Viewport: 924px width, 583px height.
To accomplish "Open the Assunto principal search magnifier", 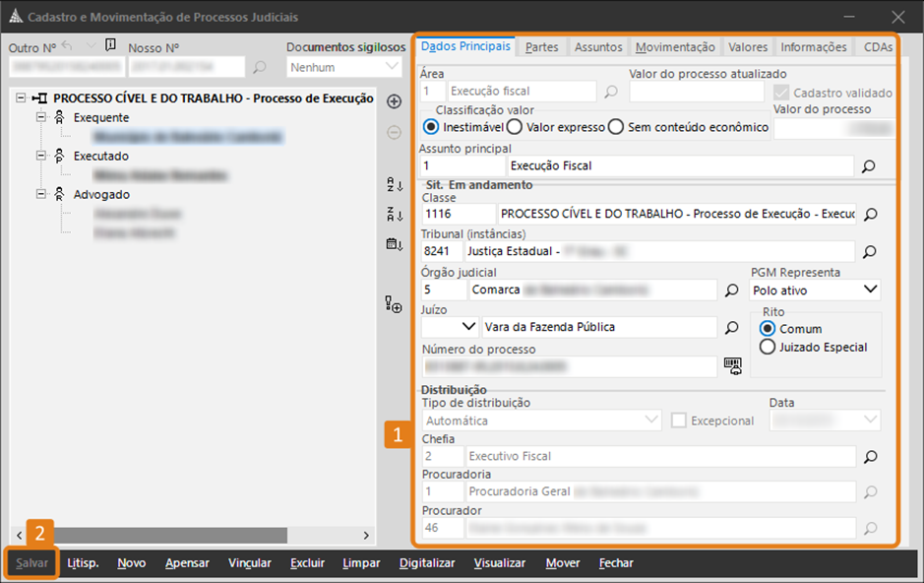I will (x=868, y=166).
